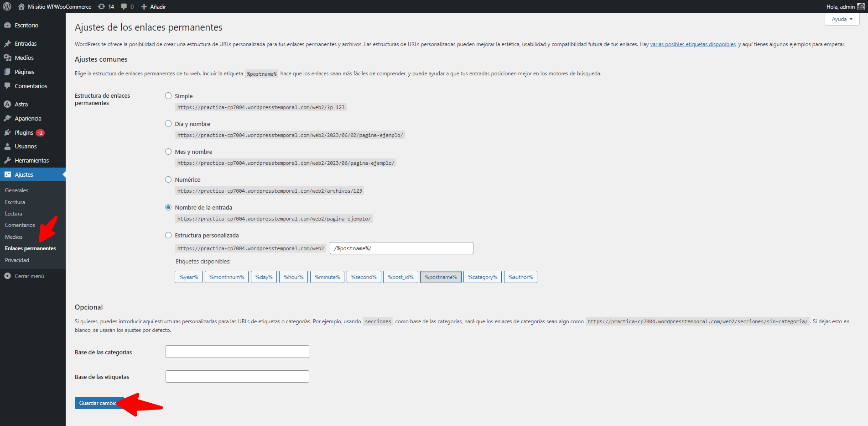Screen dimensions: 868x426
Task: Open the Generales settings submenu item
Action: 16,190
